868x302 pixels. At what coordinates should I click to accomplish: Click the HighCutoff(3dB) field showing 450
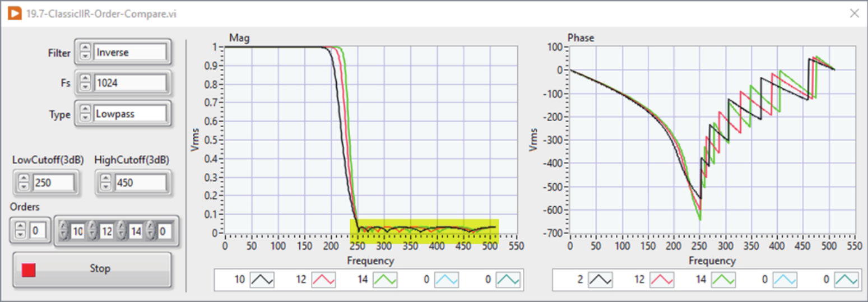tap(140, 183)
